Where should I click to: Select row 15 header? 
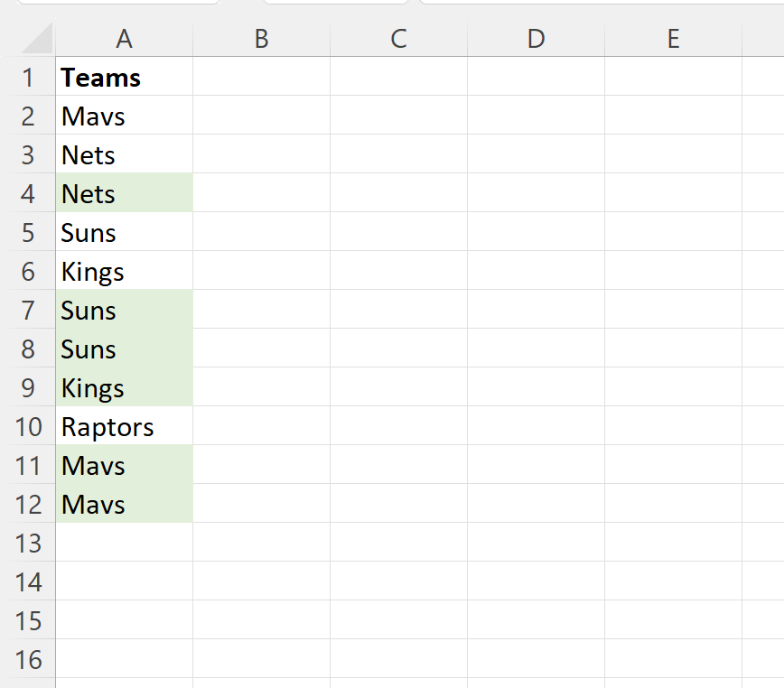(x=27, y=619)
